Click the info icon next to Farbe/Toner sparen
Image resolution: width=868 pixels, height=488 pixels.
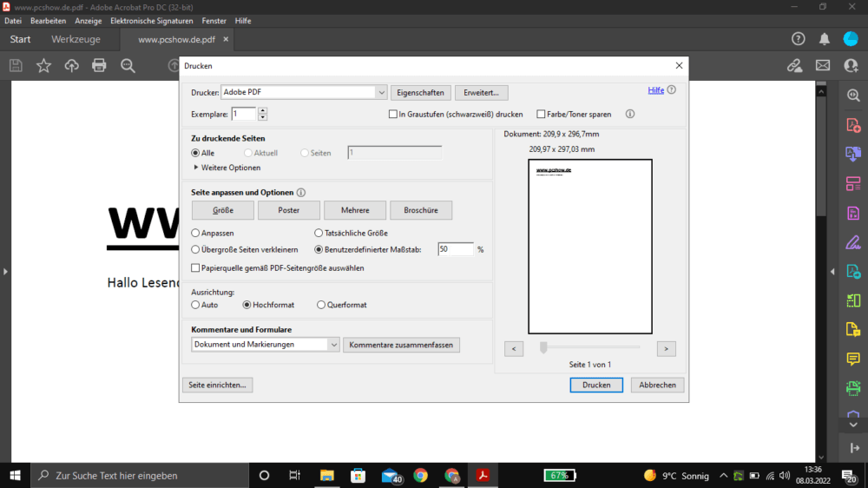[630, 114]
